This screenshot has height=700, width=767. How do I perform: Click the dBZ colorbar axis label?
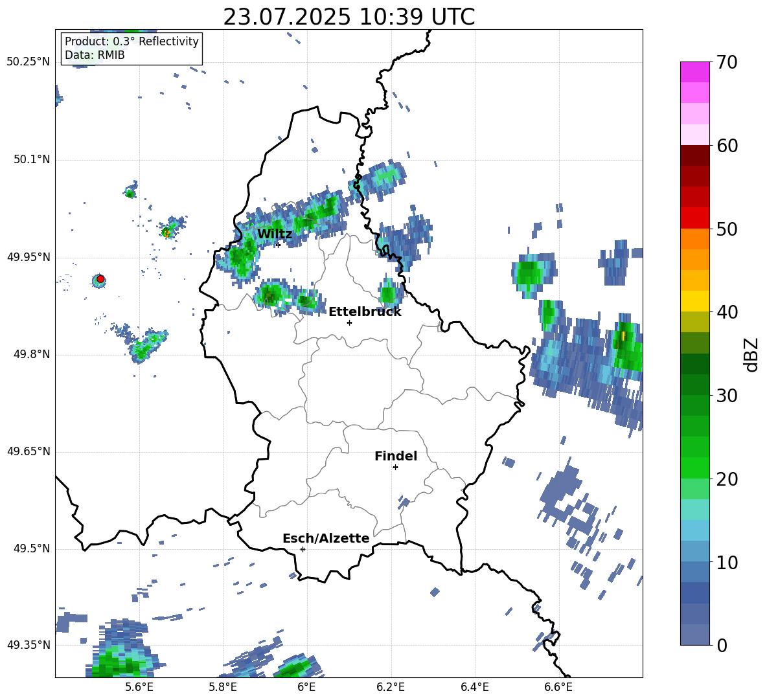pos(751,354)
